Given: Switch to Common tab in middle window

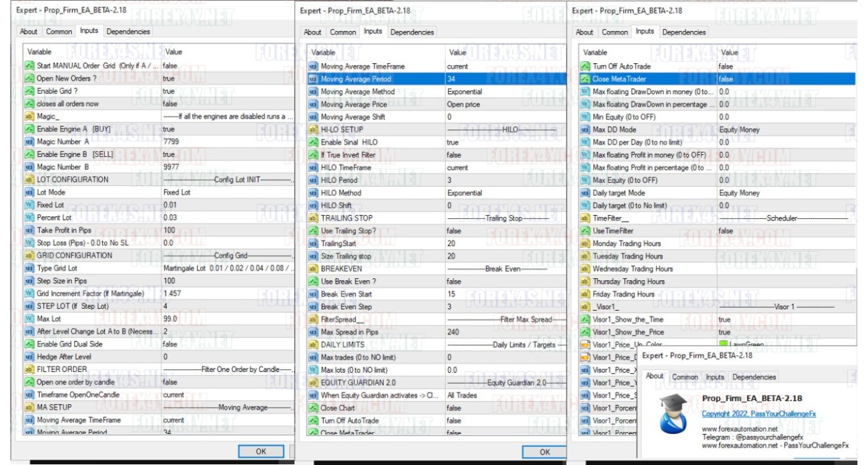Looking at the screenshot, I should pos(343,32).
